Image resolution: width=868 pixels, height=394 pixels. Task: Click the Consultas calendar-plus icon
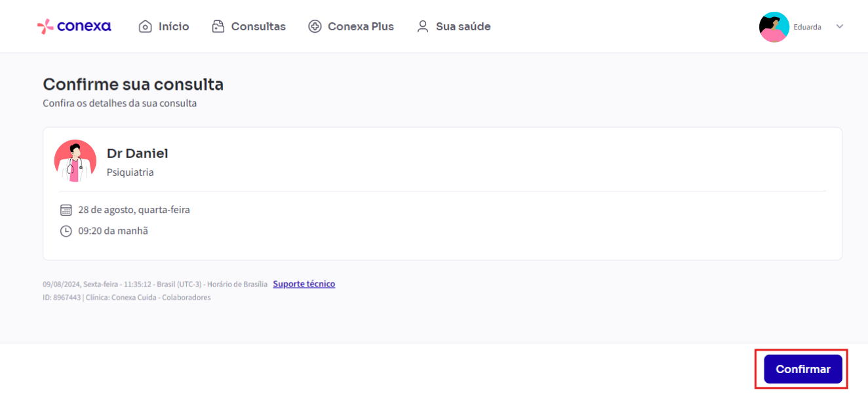(218, 27)
